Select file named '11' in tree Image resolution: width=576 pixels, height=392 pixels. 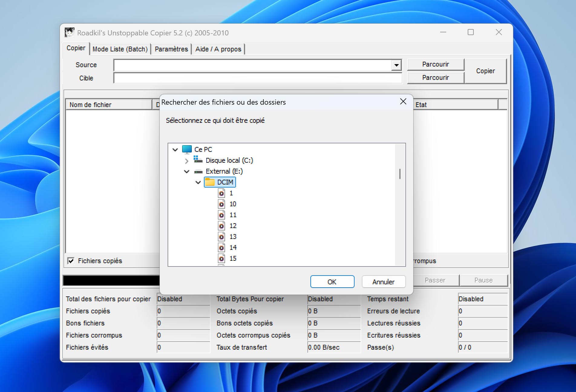[233, 215]
